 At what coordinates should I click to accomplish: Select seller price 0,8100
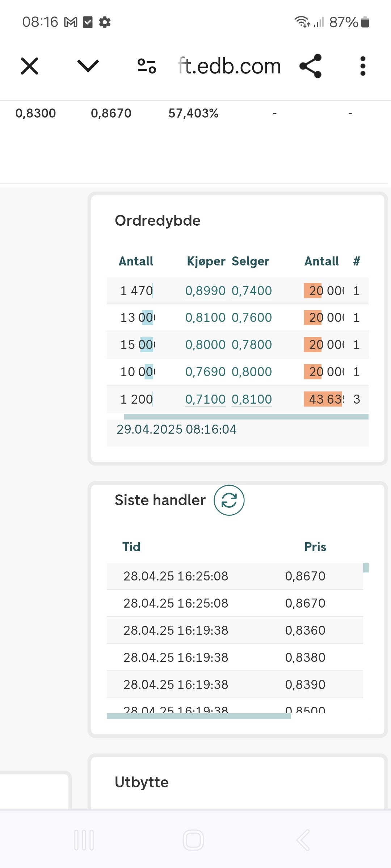coord(252,399)
